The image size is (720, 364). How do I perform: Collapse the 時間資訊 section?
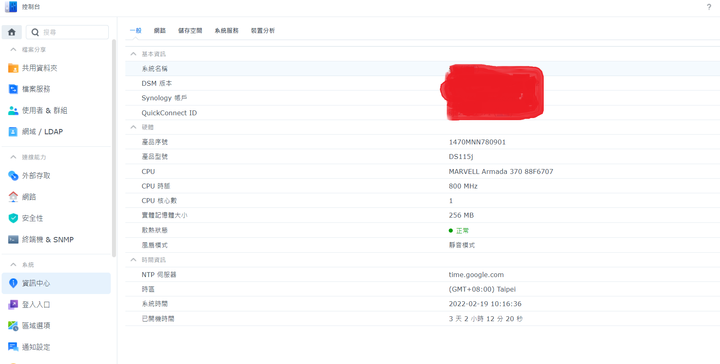pos(134,260)
